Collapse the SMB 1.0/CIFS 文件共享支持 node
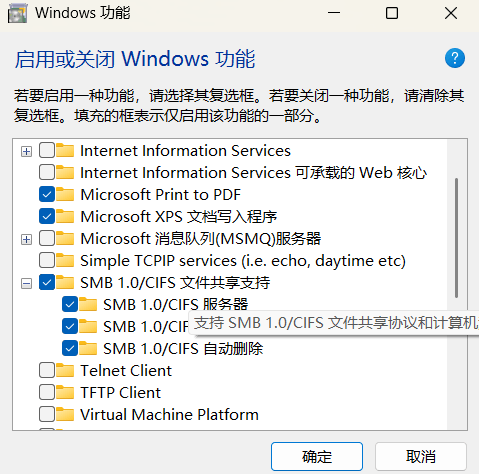The width and height of the screenshot is (479, 474). [26, 284]
